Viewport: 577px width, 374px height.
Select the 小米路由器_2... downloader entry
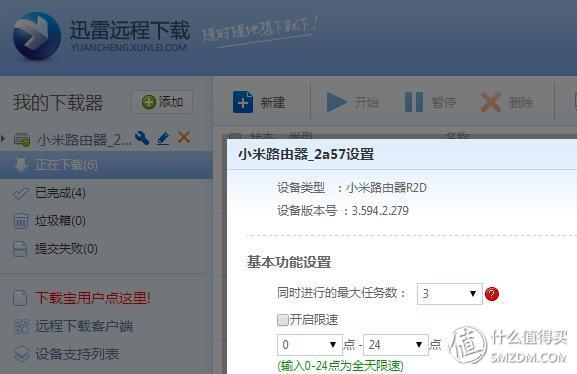[84, 140]
